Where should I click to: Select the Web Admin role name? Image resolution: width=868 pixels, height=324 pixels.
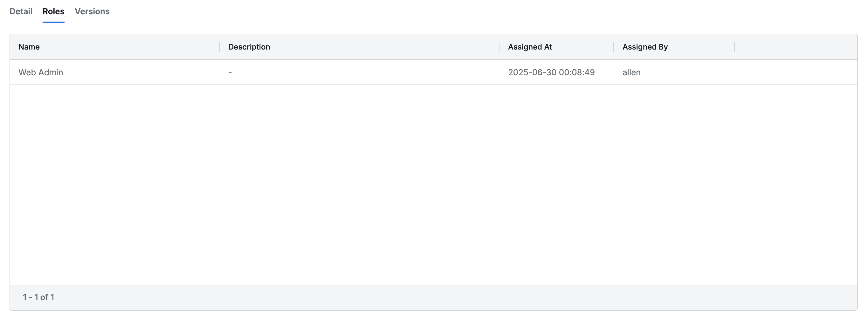(x=41, y=72)
